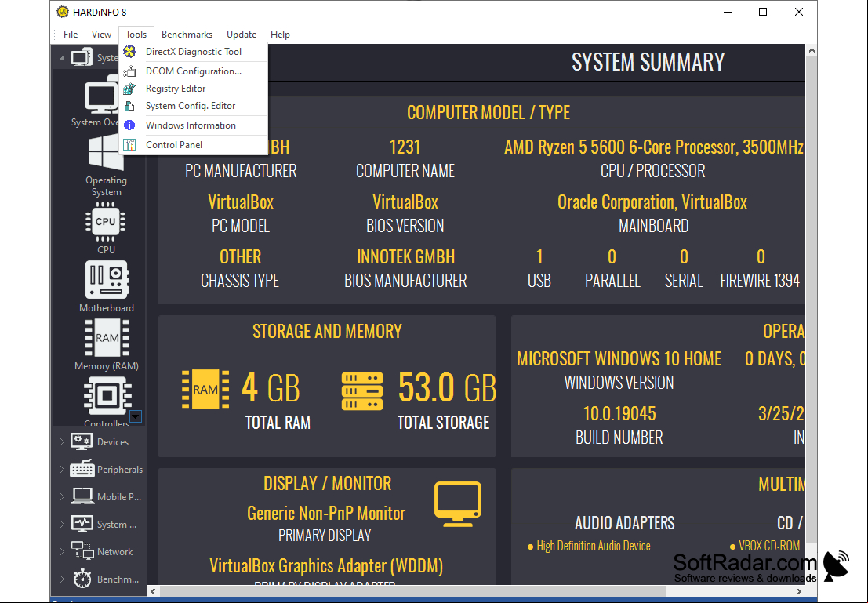This screenshot has height=603, width=868.
Task: Expand the Benchm... category
Action: click(x=61, y=579)
